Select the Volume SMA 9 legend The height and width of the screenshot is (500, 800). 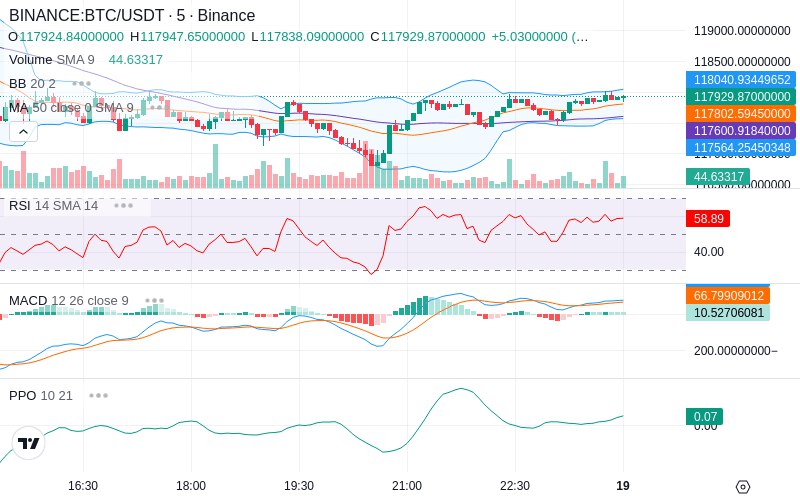[x=52, y=60]
